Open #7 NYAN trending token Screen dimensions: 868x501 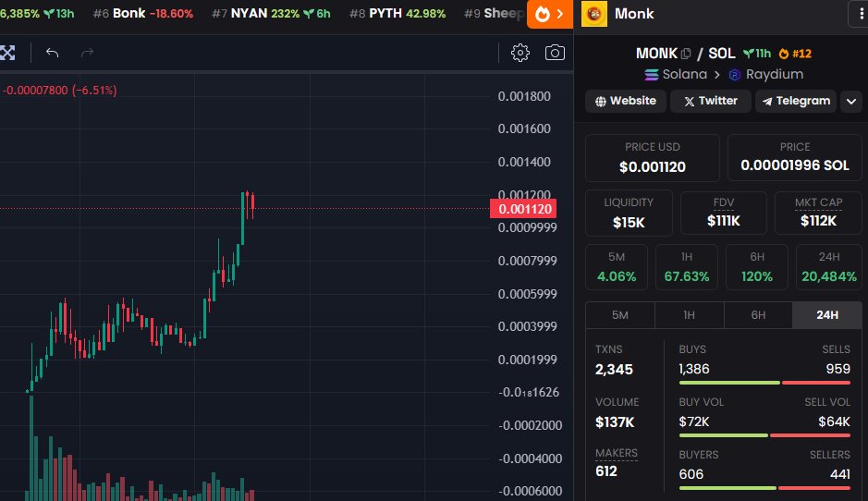271,13
